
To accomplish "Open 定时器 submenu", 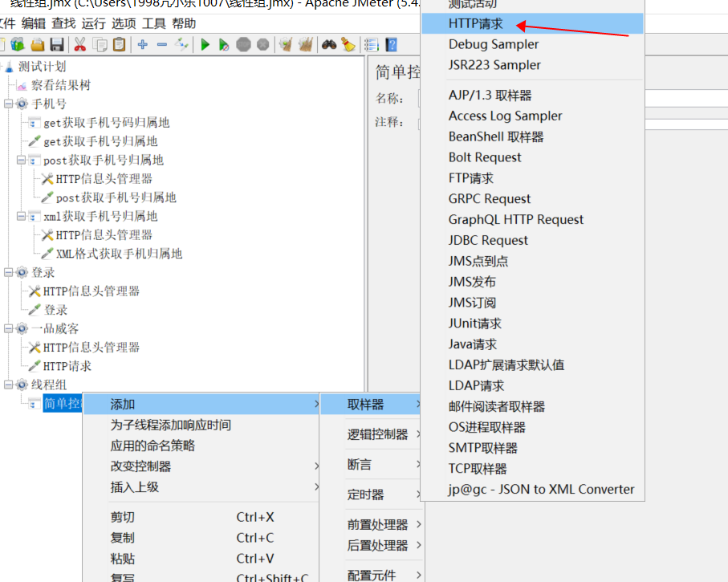I will [372, 494].
